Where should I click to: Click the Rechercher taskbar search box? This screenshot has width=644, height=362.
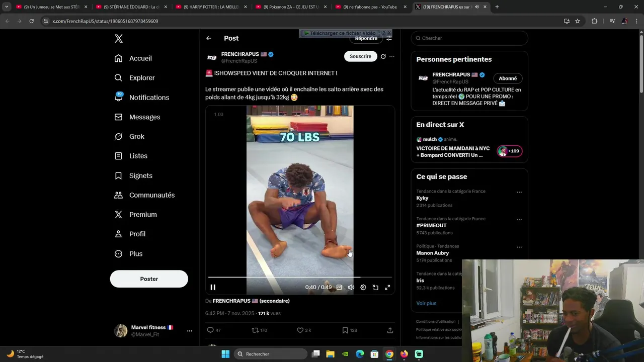click(271, 354)
